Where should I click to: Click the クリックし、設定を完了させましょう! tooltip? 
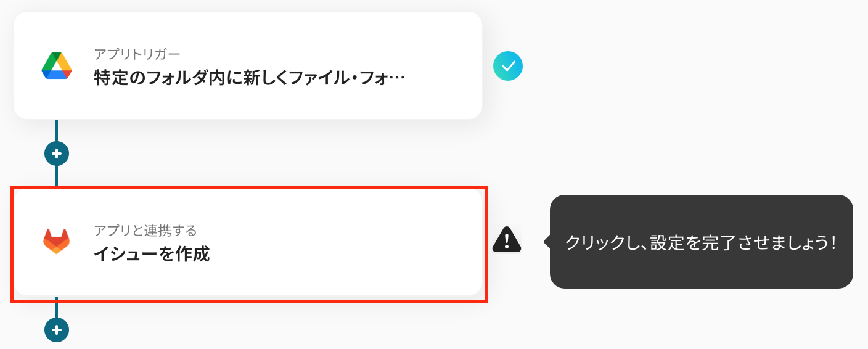(700, 242)
